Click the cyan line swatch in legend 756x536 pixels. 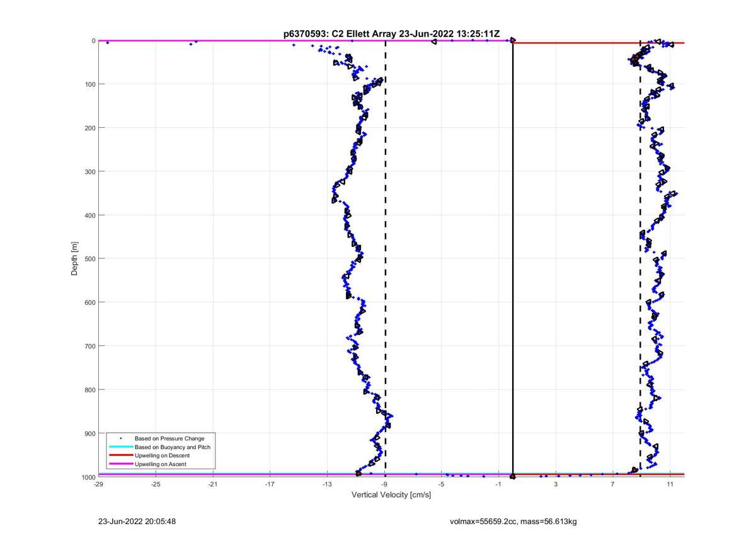[120, 447]
